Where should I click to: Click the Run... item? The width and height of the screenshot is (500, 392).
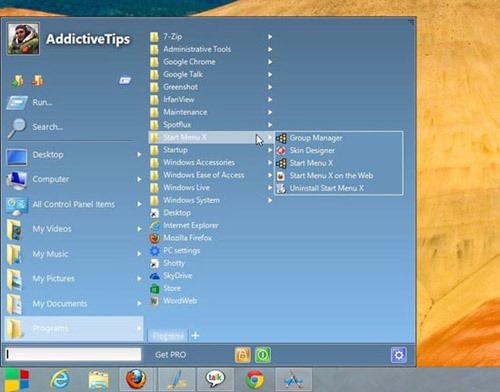(30, 102)
